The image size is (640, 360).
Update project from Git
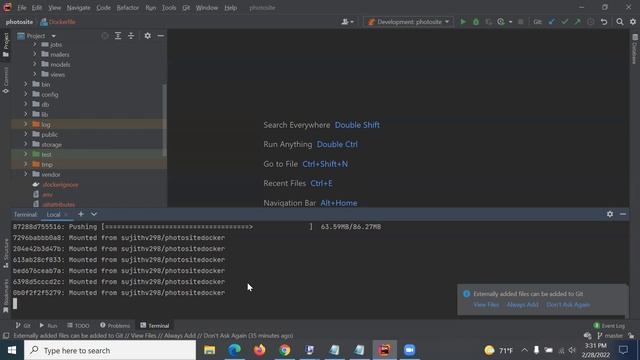click(x=551, y=22)
